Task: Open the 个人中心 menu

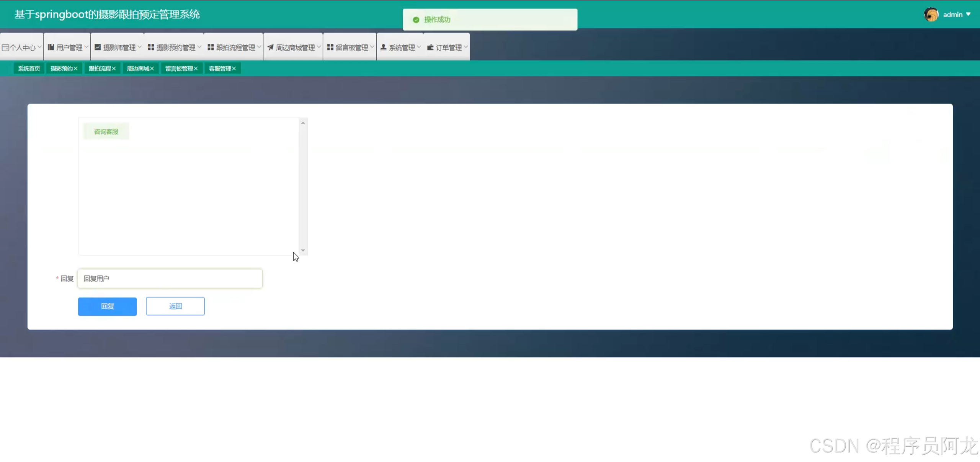Action: pyautogui.click(x=22, y=48)
